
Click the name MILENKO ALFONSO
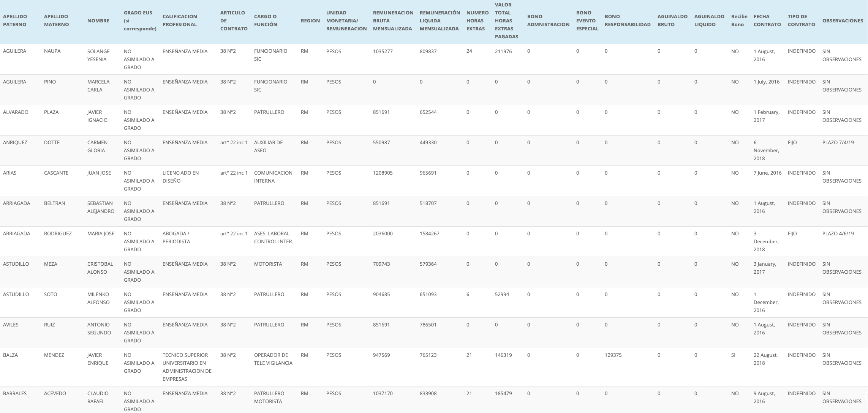click(98, 298)
